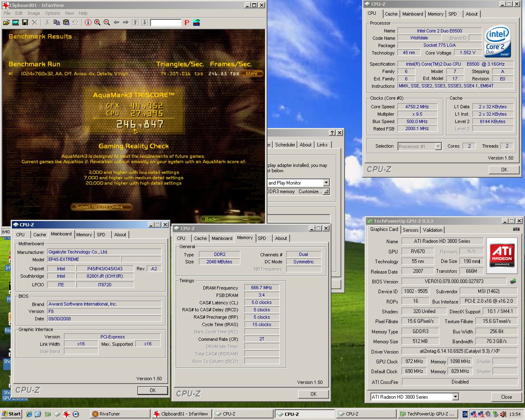Click the Zoom In magnifier icon

click(x=97, y=23)
